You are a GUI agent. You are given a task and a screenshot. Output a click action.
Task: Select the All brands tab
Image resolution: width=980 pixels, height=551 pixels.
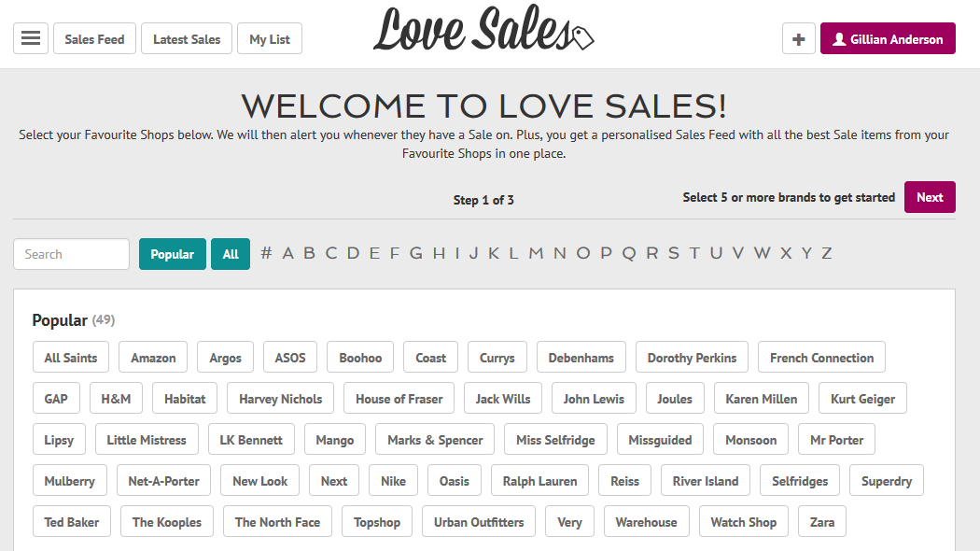coord(230,254)
